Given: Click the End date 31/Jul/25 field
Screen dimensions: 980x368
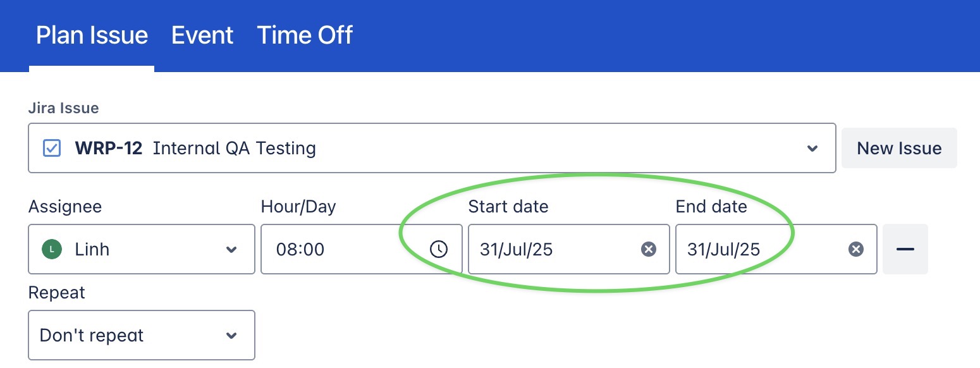Looking at the screenshot, I should click(752, 249).
